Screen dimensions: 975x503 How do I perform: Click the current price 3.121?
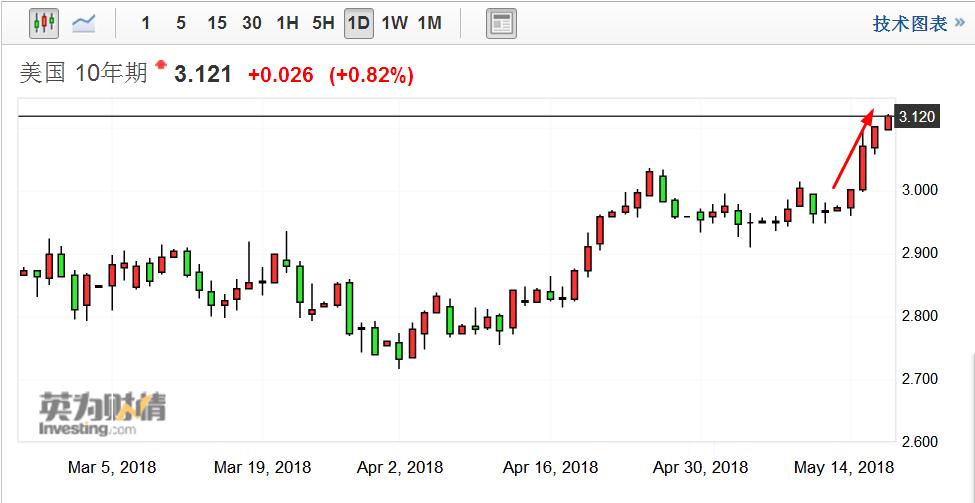pos(203,75)
